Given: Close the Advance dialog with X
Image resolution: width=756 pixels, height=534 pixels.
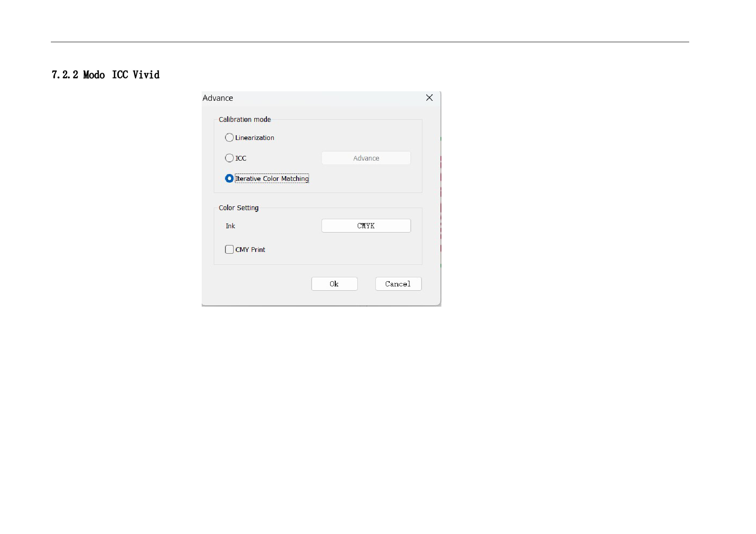Looking at the screenshot, I should 429,98.
